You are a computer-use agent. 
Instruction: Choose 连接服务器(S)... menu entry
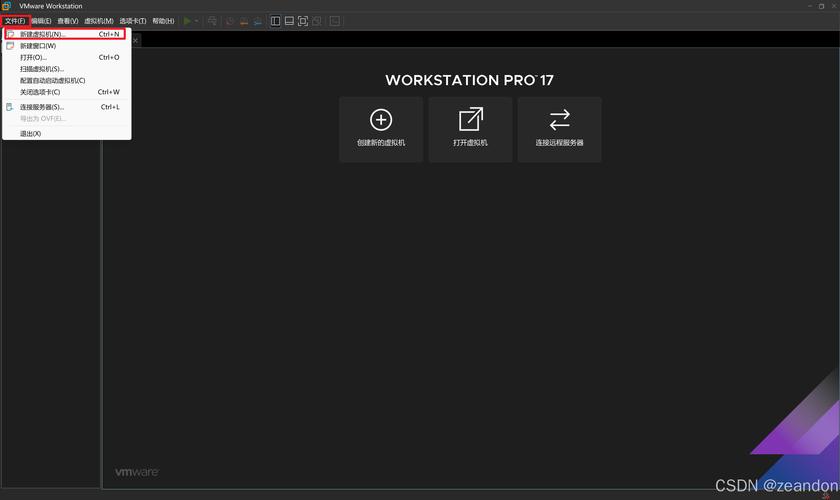[66, 107]
